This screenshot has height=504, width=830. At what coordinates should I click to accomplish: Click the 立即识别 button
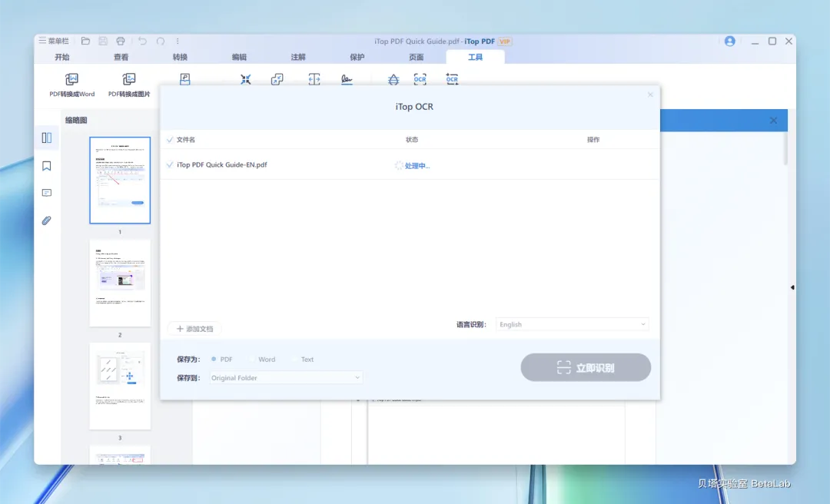[x=586, y=367]
